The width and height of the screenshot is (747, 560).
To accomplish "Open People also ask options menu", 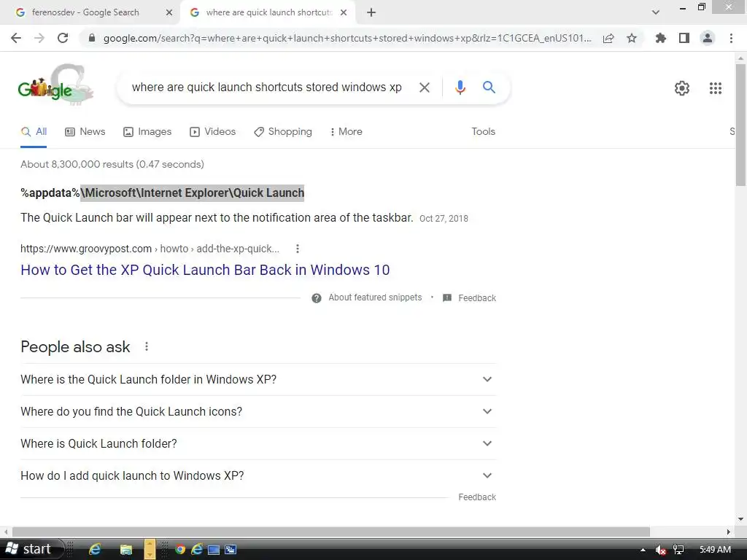I will (x=146, y=346).
